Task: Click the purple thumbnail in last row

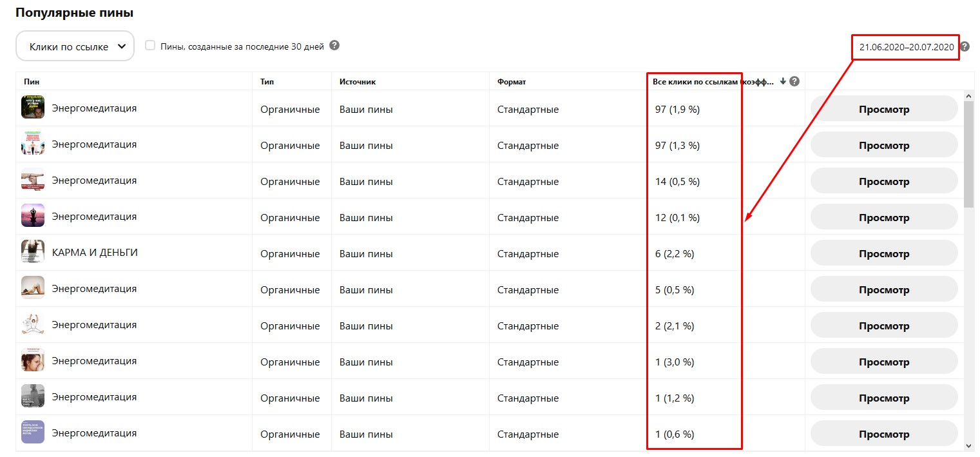Action: [x=33, y=433]
